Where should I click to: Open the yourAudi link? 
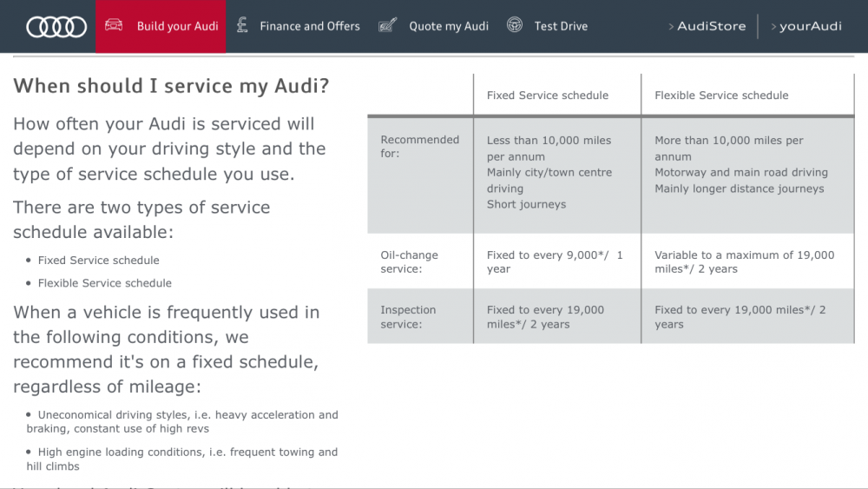pyautogui.click(x=811, y=26)
